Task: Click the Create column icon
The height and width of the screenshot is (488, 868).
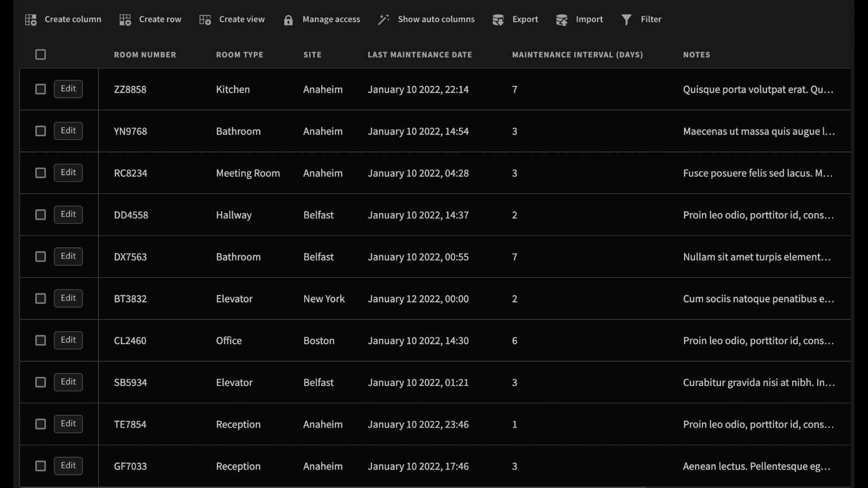Action: pyautogui.click(x=31, y=19)
